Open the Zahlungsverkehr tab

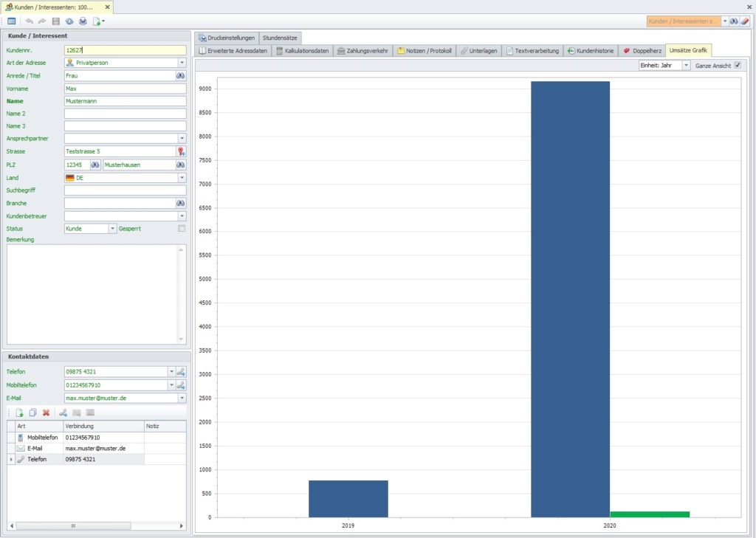(362, 51)
